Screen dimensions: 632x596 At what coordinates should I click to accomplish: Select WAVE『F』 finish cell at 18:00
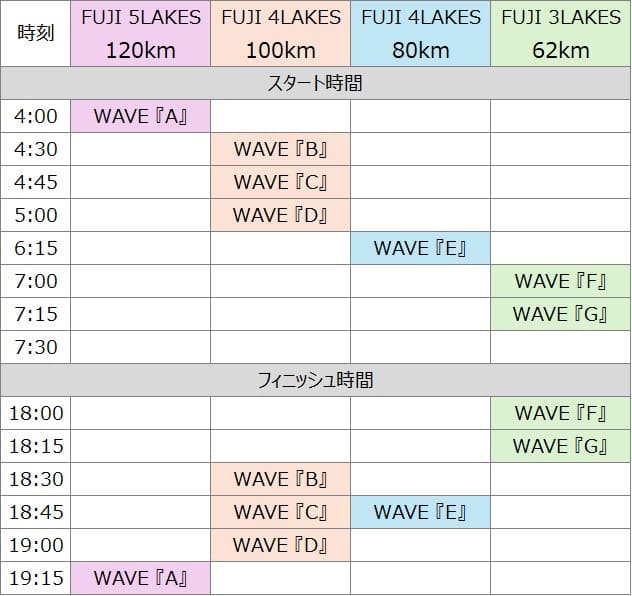[561, 413]
